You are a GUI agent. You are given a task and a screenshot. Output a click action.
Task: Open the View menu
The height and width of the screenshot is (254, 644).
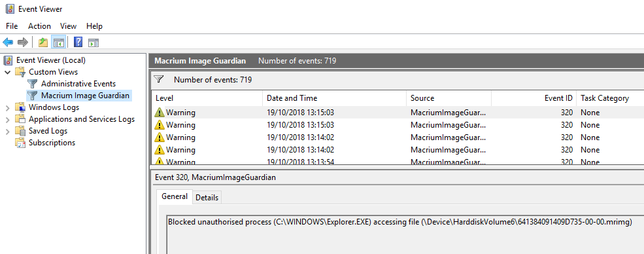click(x=68, y=26)
